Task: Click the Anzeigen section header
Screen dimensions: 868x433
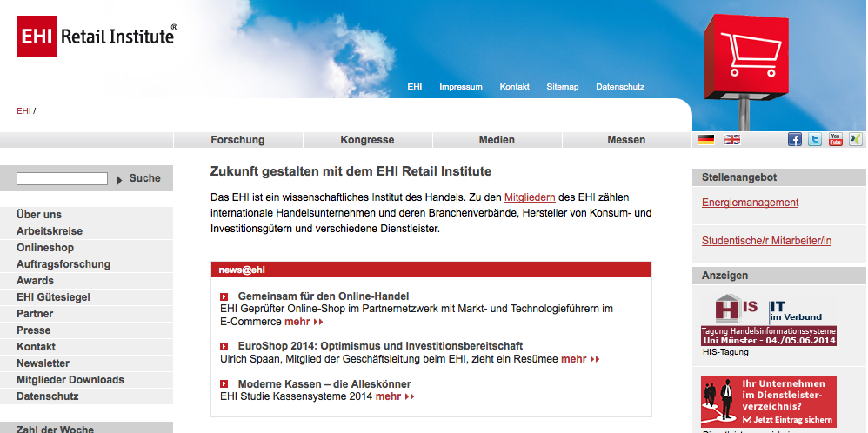Action: click(x=779, y=276)
